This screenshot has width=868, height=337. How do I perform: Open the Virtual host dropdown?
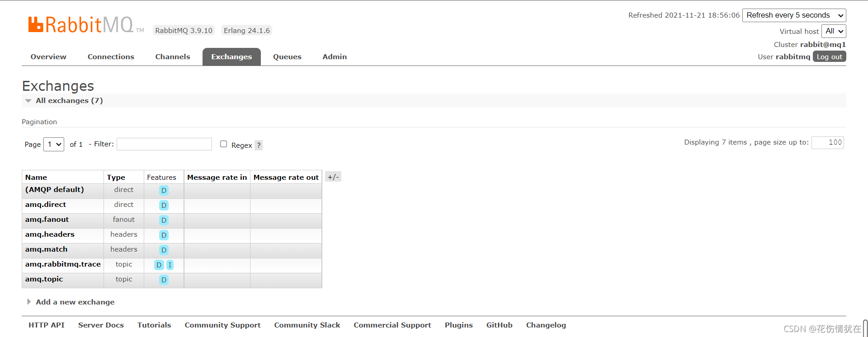[x=833, y=31]
